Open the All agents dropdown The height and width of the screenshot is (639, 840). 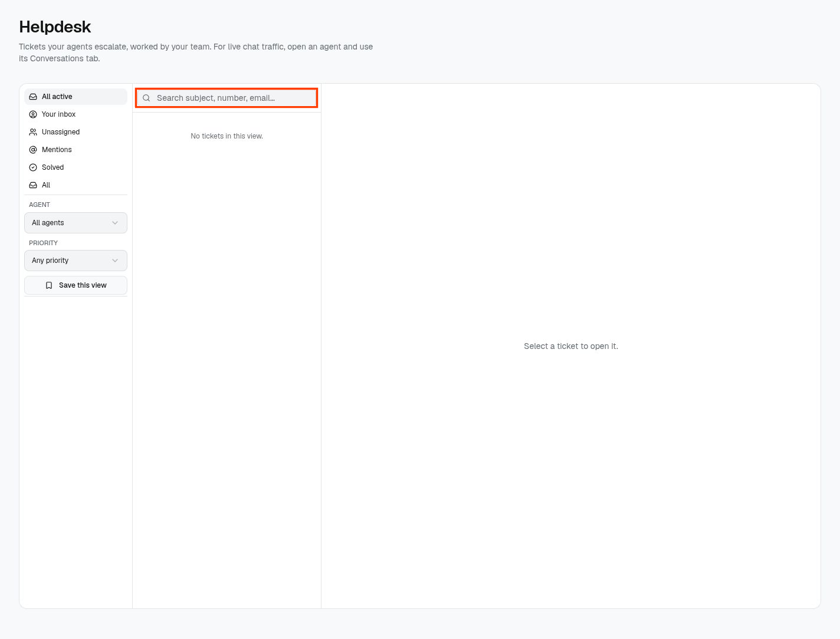tap(76, 223)
